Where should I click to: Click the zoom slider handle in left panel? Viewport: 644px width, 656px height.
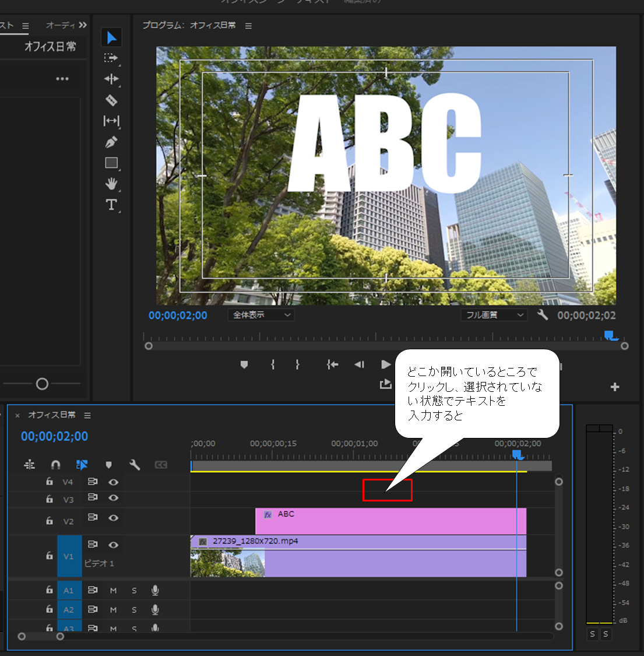[x=42, y=384]
